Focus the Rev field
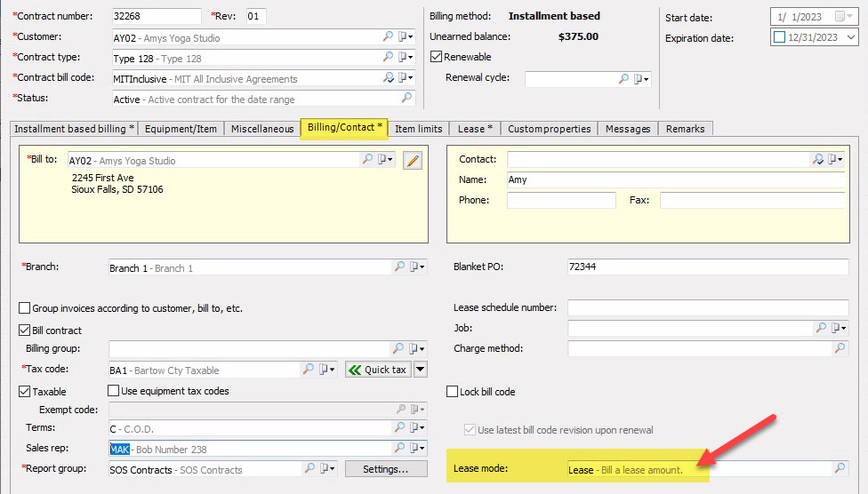 tap(256, 16)
